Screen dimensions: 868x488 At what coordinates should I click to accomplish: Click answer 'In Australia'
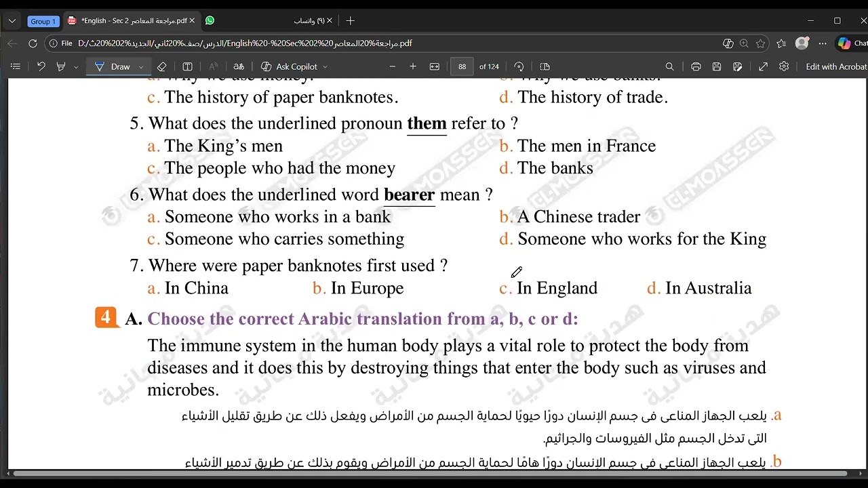click(x=708, y=288)
